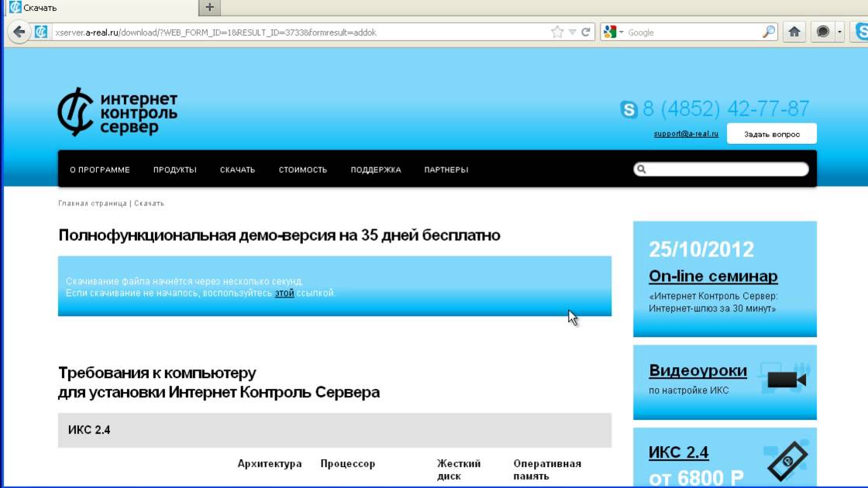Open the On-line семинар link
Image resolution: width=868 pixels, height=488 pixels.
713,276
